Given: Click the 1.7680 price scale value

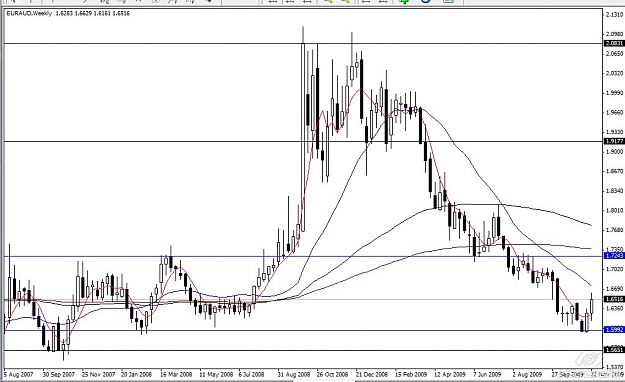Looking at the screenshot, I should 614,230.
